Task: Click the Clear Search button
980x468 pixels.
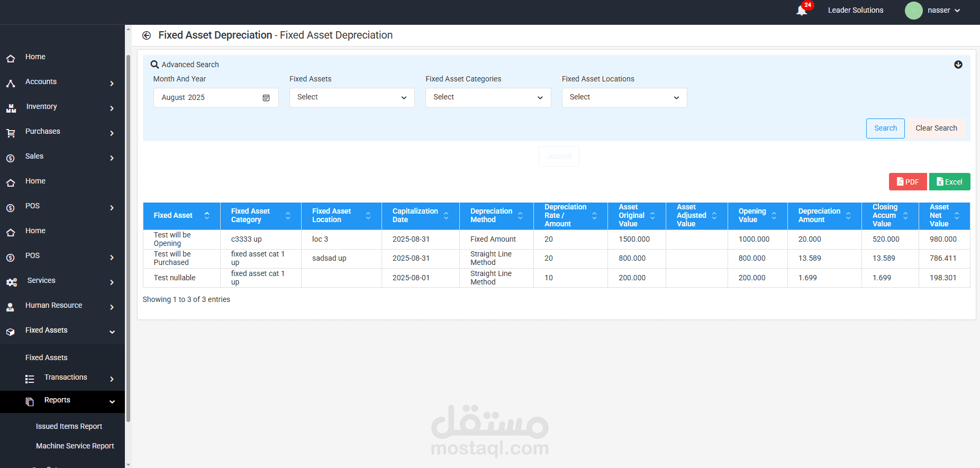Action: (x=936, y=129)
